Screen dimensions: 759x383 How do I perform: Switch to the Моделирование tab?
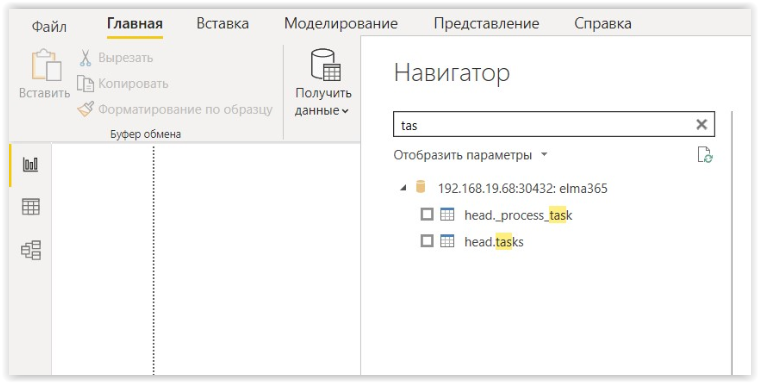click(341, 24)
